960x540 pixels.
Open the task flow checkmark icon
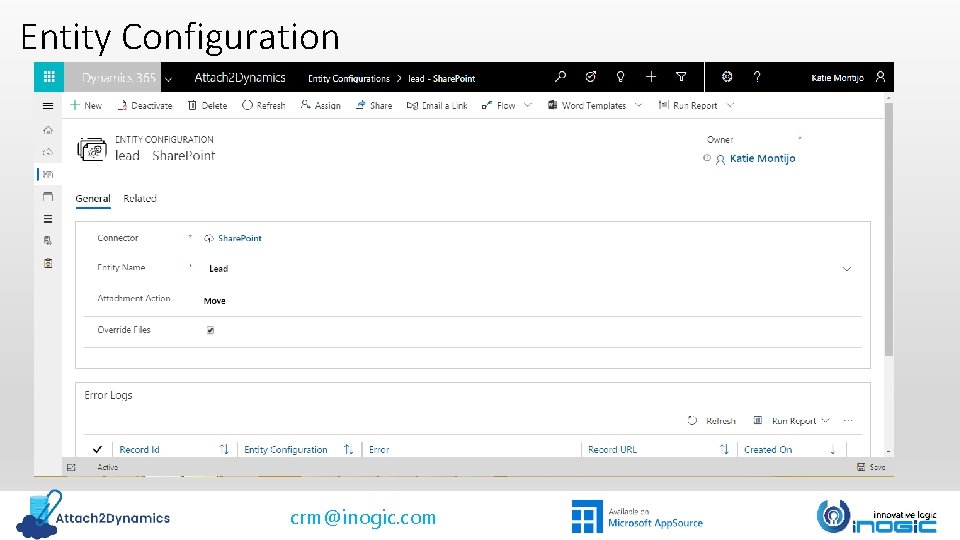(x=590, y=77)
